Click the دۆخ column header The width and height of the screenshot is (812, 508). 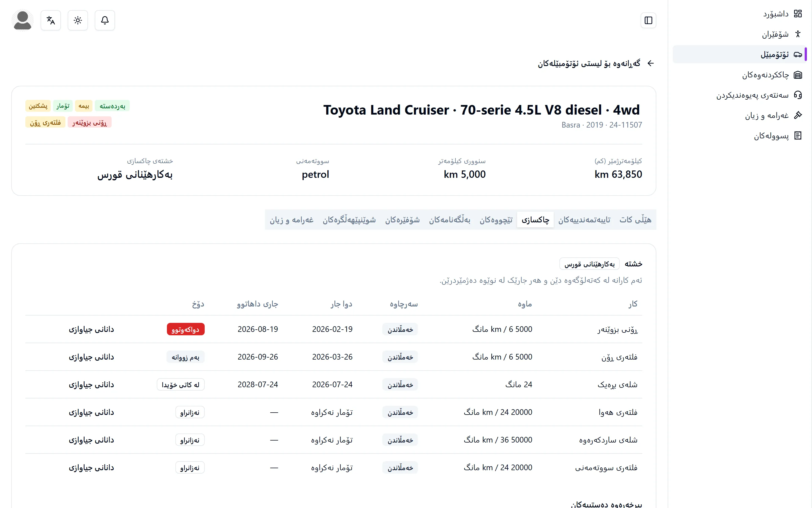click(x=198, y=304)
